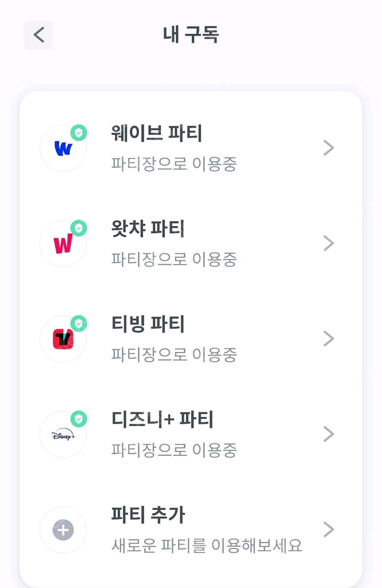
Task: Open 왓챠 파티 details via right arrow
Action: pos(329,243)
